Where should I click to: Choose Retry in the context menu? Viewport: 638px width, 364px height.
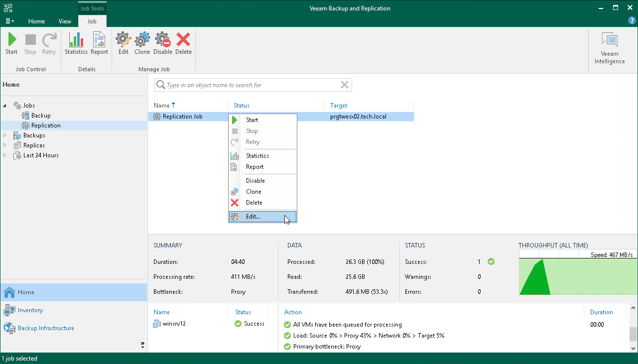pyautogui.click(x=262, y=141)
